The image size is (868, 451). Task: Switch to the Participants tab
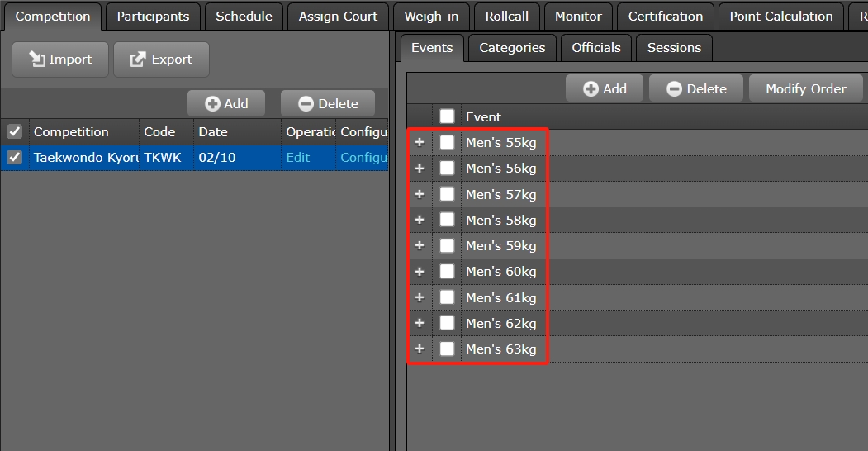pos(153,17)
